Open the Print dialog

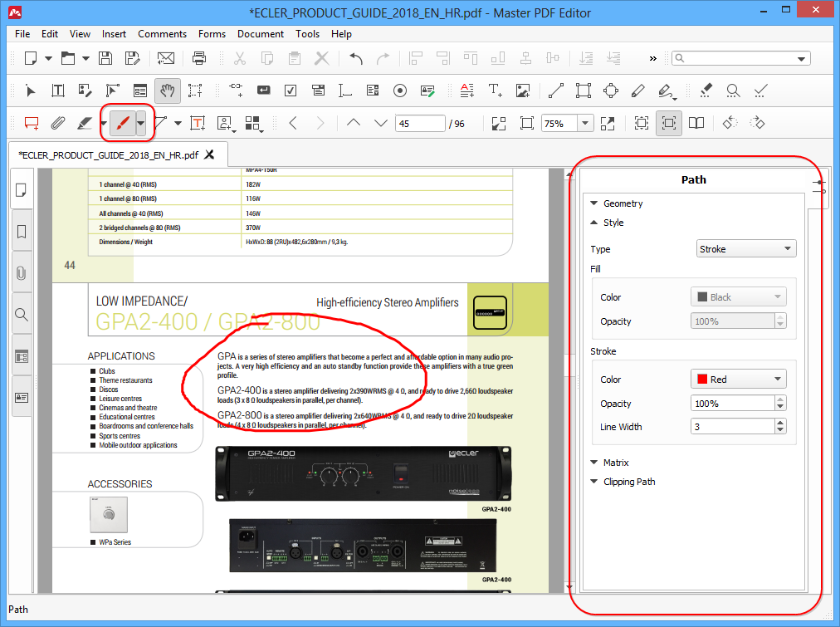pos(198,57)
